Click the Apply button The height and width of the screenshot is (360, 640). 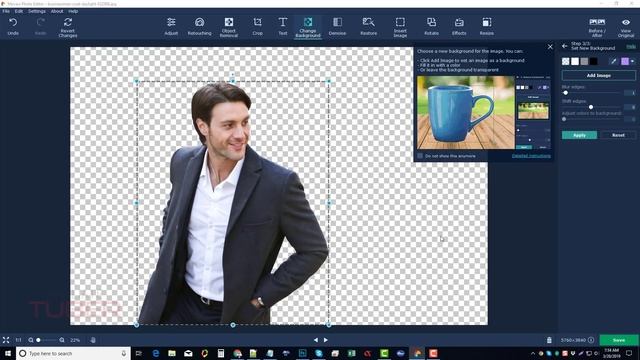(x=579, y=135)
